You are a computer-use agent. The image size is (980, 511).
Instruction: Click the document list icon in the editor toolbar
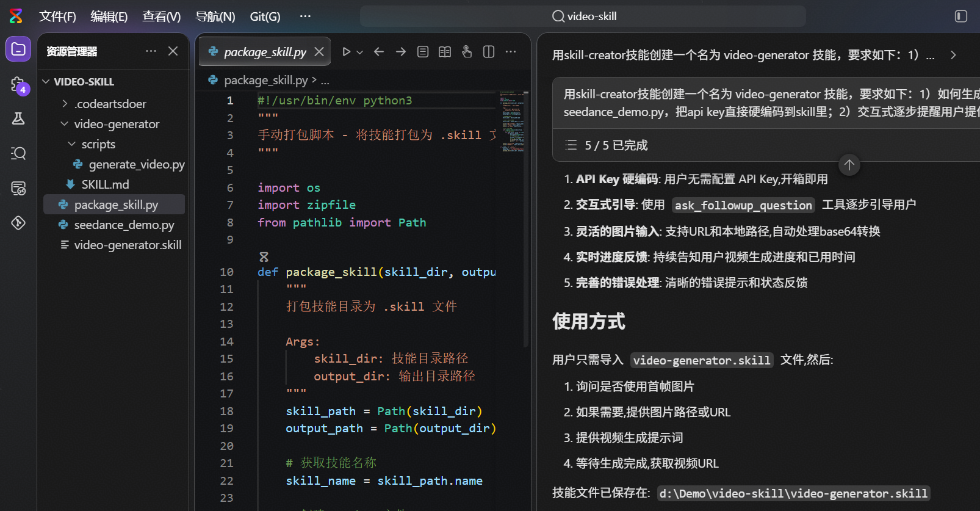[x=423, y=52]
